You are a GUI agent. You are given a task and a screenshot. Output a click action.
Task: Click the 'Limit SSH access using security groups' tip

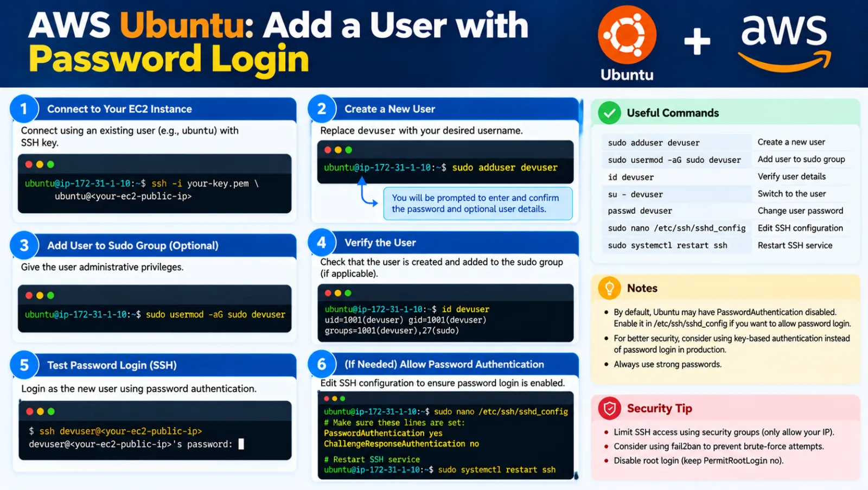coord(724,432)
